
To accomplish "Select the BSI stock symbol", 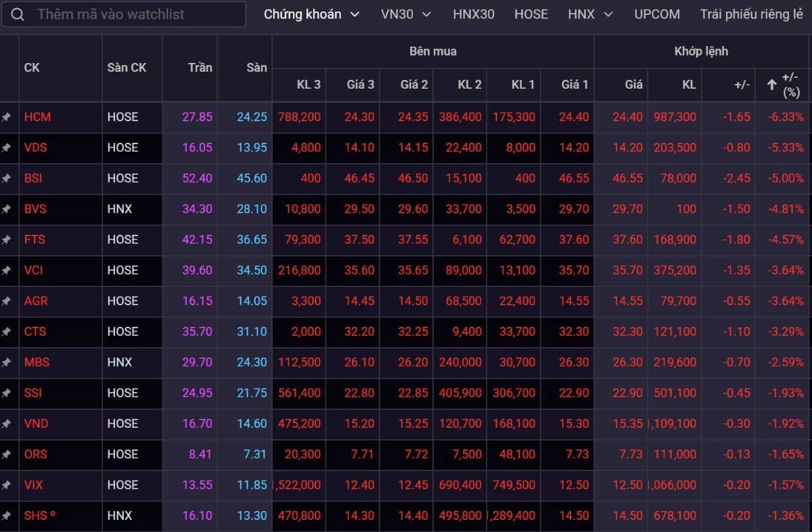I will click(x=33, y=179).
